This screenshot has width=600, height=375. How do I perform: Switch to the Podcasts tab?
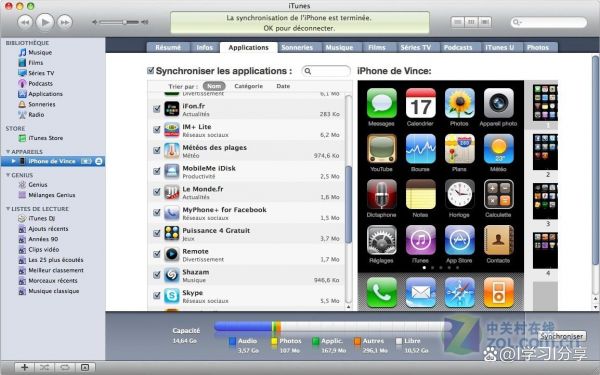click(x=458, y=47)
